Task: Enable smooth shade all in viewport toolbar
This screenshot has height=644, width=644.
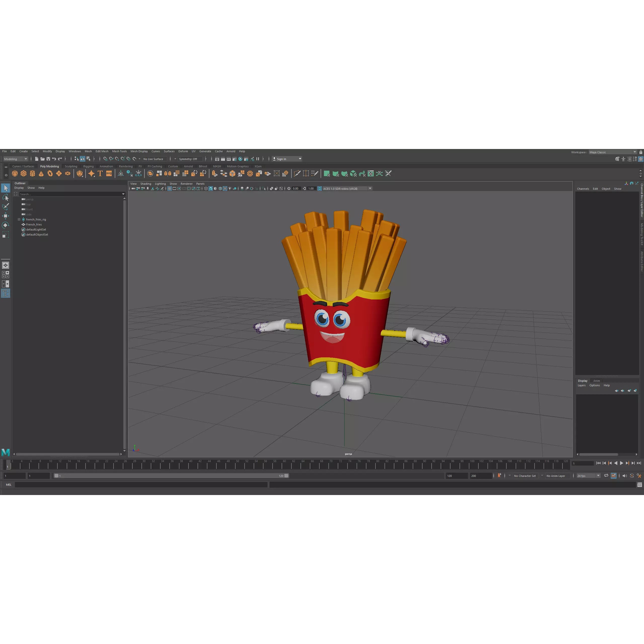Action: (210, 188)
